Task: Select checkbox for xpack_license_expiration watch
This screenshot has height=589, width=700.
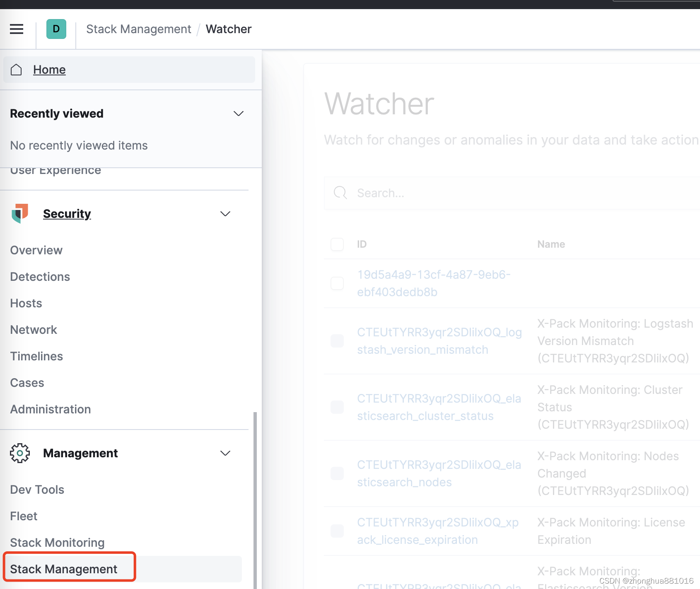Action: 337,531
